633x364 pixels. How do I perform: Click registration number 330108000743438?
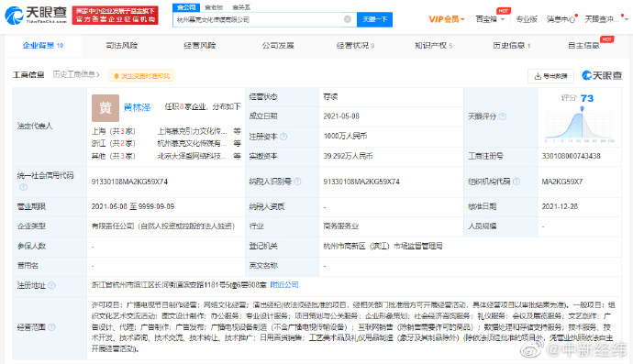pos(572,156)
